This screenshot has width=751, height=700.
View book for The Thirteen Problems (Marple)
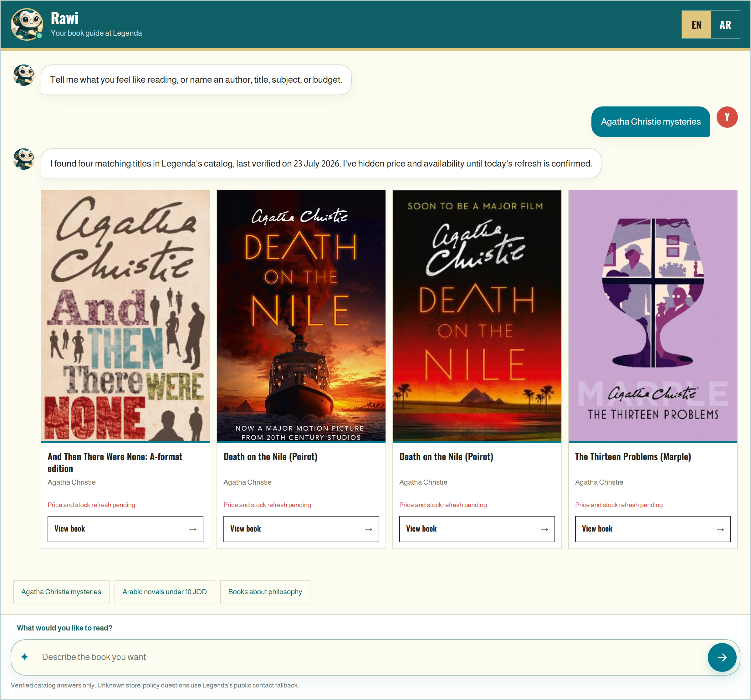tap(653, 529)
